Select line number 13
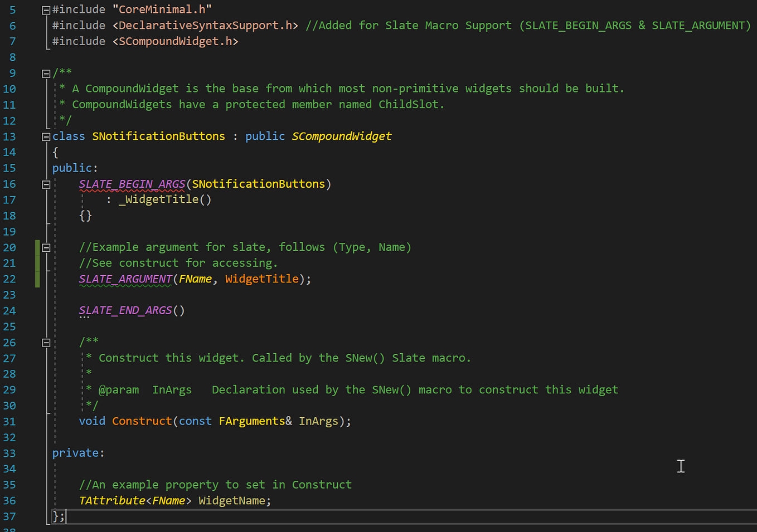Image resolution: width=757 pixels, height=532 pixels. pos(9,136)
